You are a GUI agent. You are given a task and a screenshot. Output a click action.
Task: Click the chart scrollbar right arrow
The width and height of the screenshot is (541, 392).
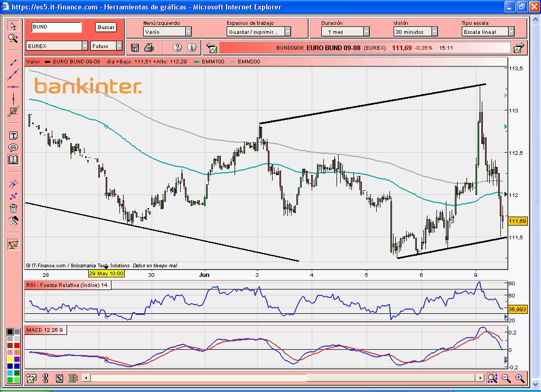coord(480,378)
